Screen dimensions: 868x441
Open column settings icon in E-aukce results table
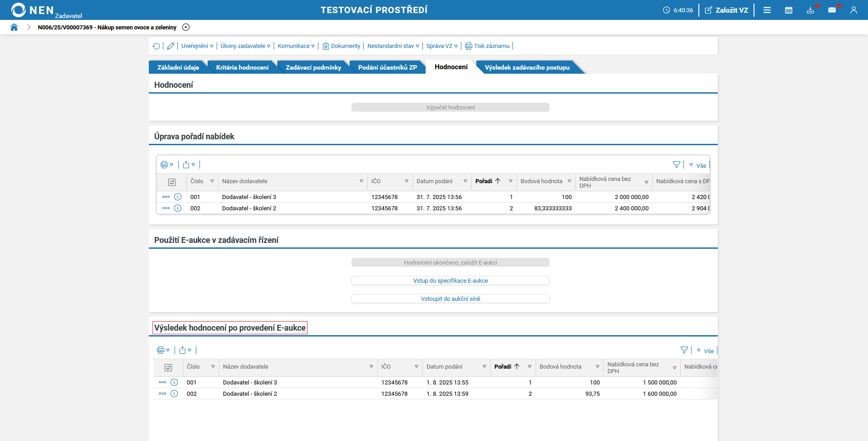point(168,367)
